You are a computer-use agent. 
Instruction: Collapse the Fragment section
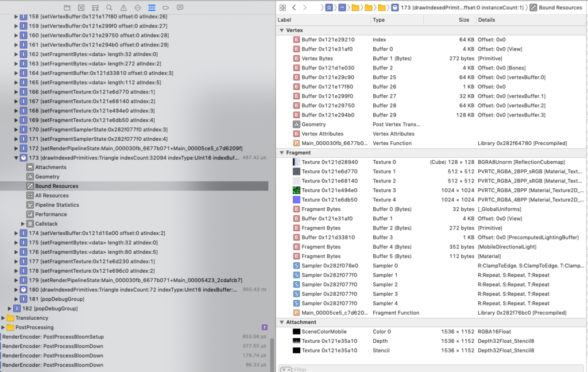[x=281, y=153]
